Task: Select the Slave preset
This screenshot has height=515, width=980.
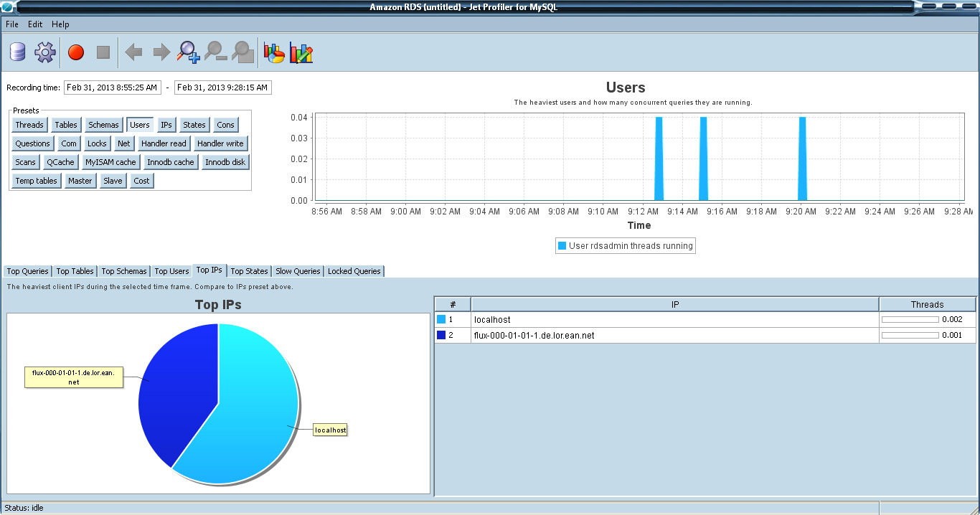Action: [x=113, y=181]
